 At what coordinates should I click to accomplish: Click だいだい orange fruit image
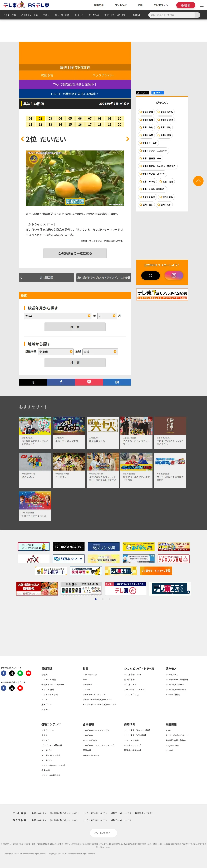(x=75, y=178)
